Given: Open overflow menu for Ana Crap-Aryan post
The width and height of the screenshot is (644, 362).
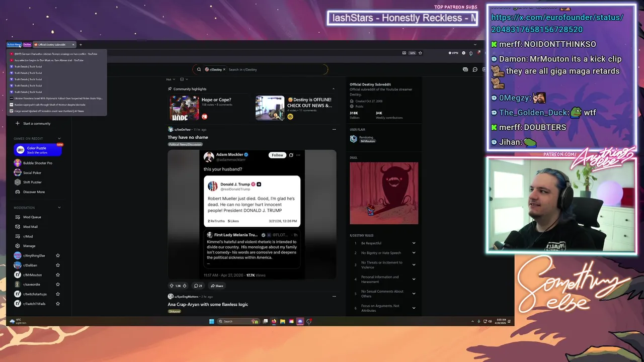Looking at the screenshot, I should pyautogui.click(x=334, y=296).
